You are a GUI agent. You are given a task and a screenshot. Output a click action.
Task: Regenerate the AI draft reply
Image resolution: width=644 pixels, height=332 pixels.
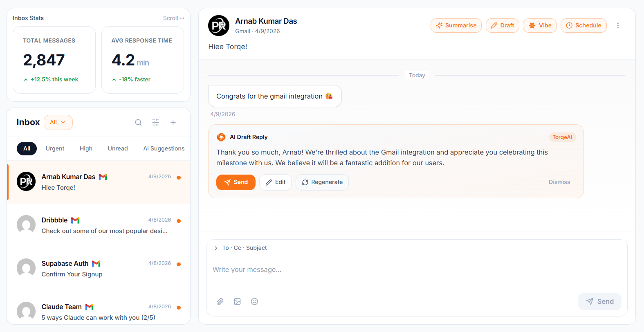tap(322, 182)
